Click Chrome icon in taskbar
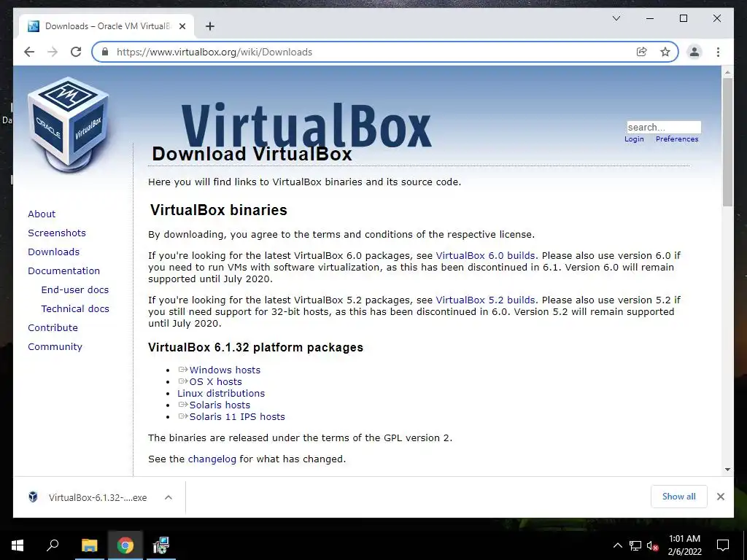747x560 pixels. tap(125, 545)
